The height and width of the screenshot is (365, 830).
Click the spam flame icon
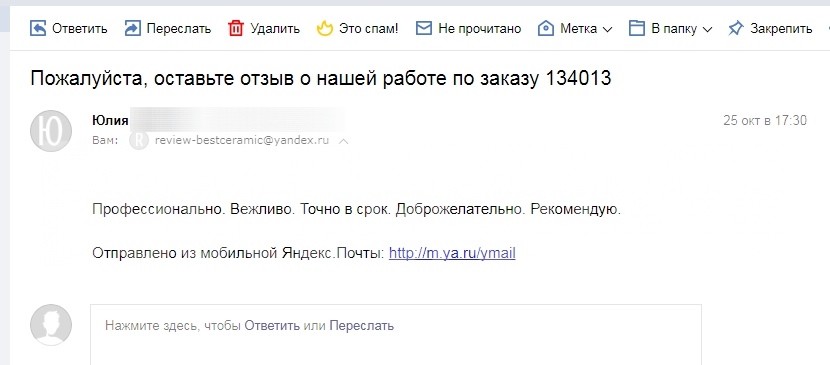pos(324,28)
